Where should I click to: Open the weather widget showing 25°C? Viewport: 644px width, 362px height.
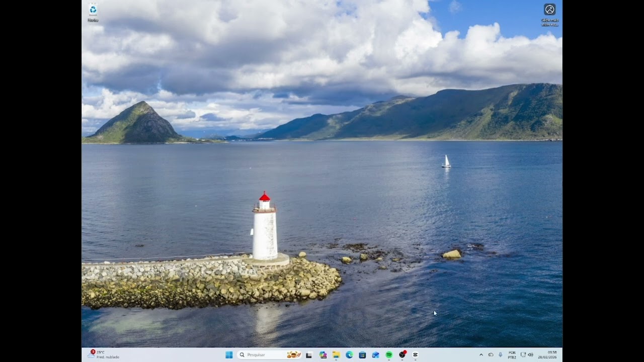click(x=104, y=354)
